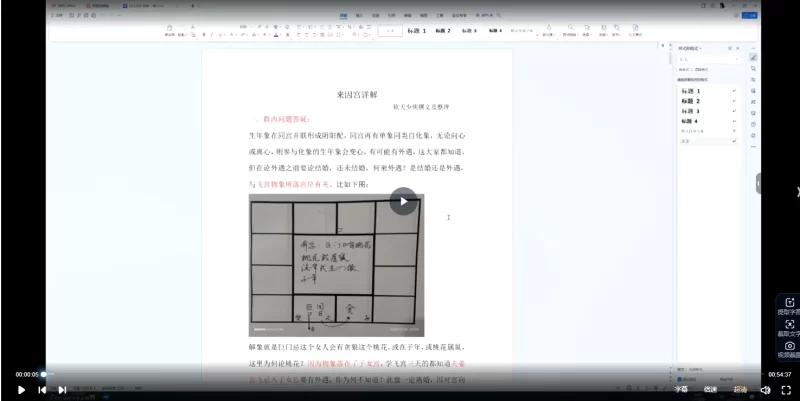Click the extract subtitles icon on right
The image size is (800, 401).
point(789,303)
